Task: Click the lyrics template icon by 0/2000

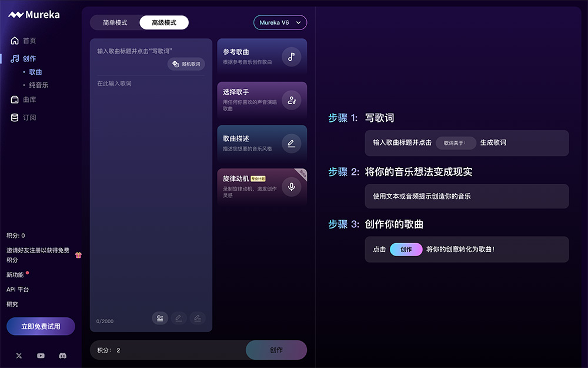Action: coord(160,318)
